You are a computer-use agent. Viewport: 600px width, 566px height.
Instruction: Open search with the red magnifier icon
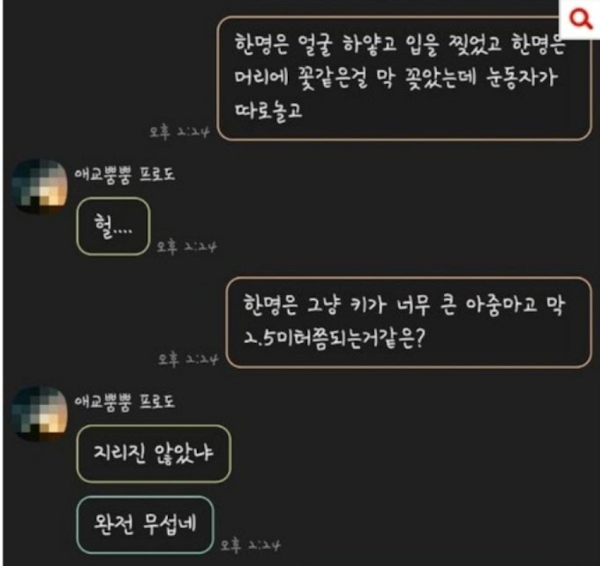coord(580,19)
